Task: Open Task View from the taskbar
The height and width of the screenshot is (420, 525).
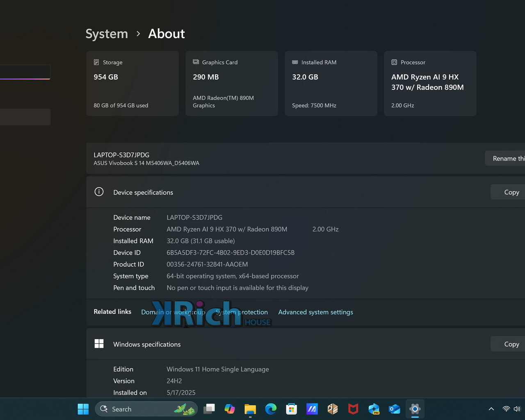Action: tap(209, 409)
